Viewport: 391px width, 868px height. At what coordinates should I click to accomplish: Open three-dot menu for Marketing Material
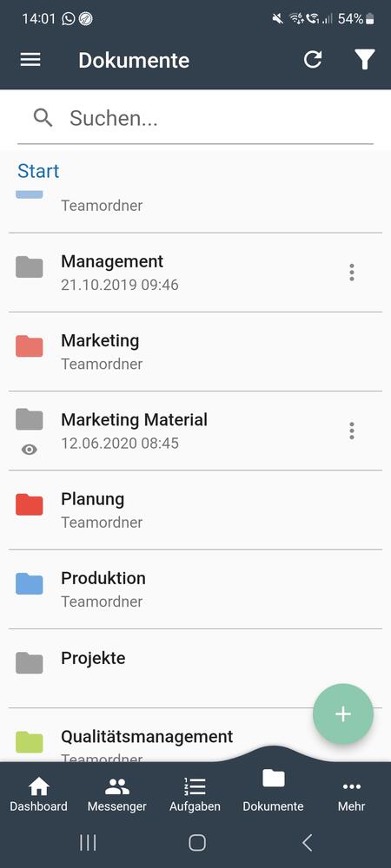pyautogui.click(x=351, y=431)
